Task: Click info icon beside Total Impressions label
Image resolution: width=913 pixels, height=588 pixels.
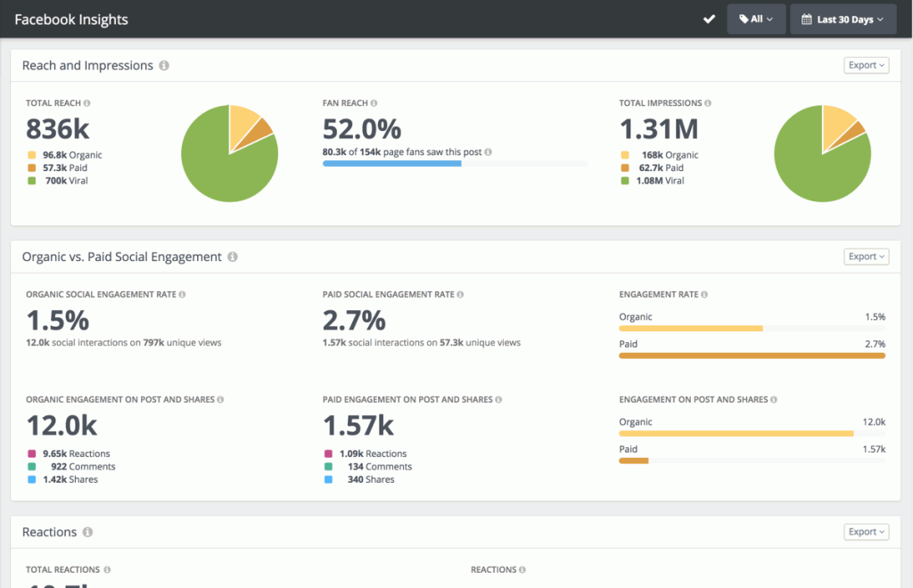Action: tap(707, 103)
